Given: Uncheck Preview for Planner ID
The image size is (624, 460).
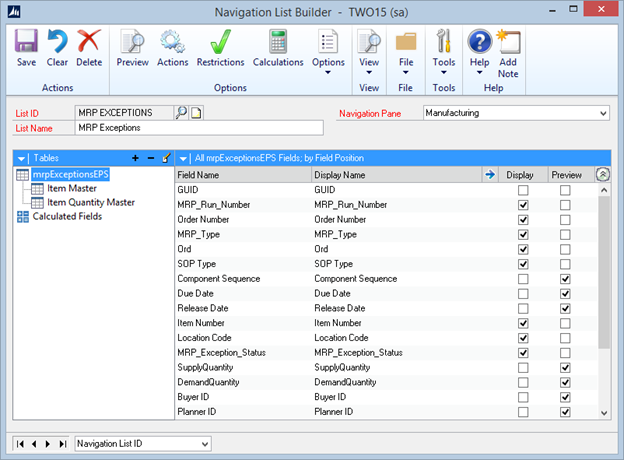Looking at the screenshot, I should [565, 412].
